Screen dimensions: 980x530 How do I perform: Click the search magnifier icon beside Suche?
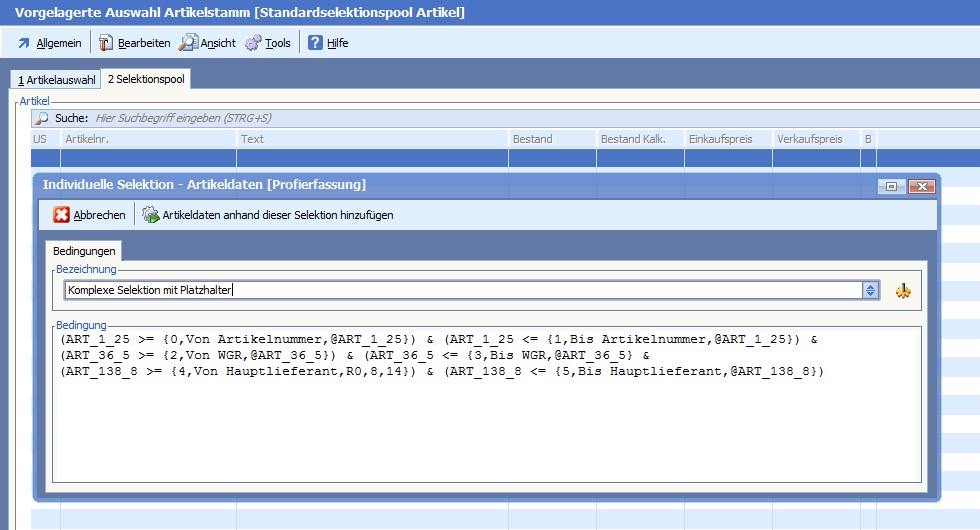42,118
